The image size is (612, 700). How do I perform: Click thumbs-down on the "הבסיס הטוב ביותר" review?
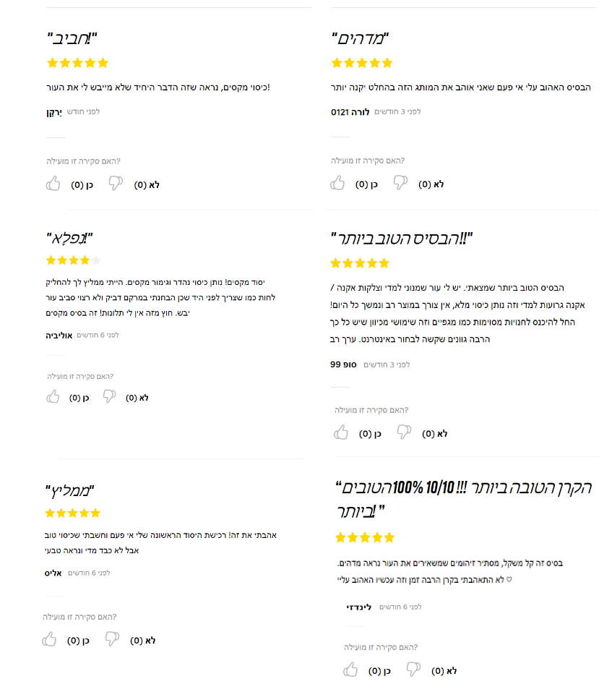pyautogui.click(x=404, y=432)
